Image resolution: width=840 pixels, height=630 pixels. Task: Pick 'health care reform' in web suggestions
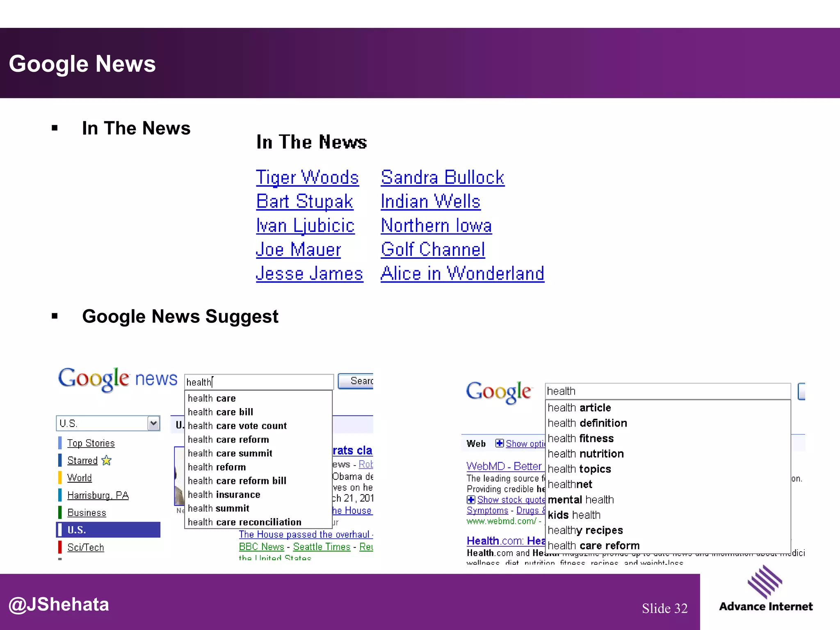click(668, 546)
